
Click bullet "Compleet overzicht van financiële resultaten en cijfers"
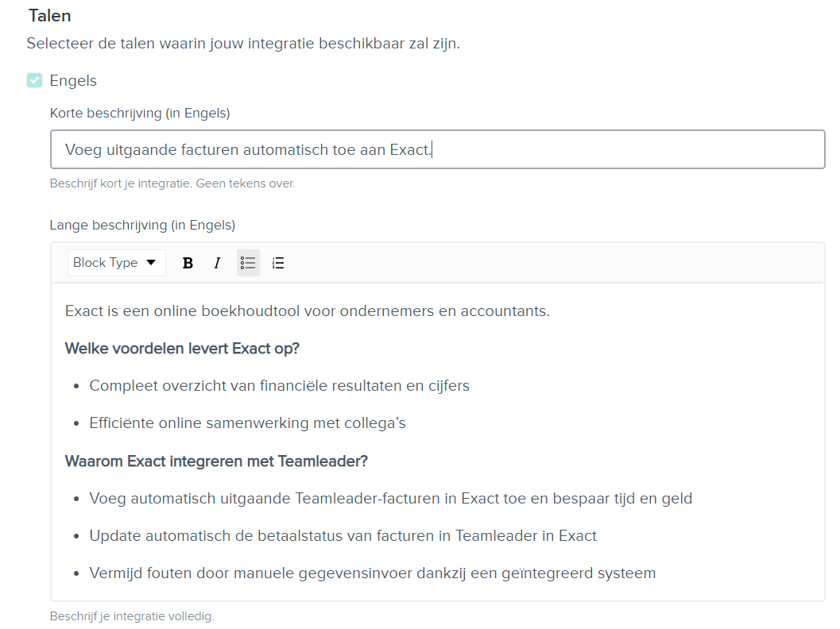pos(279,386)
